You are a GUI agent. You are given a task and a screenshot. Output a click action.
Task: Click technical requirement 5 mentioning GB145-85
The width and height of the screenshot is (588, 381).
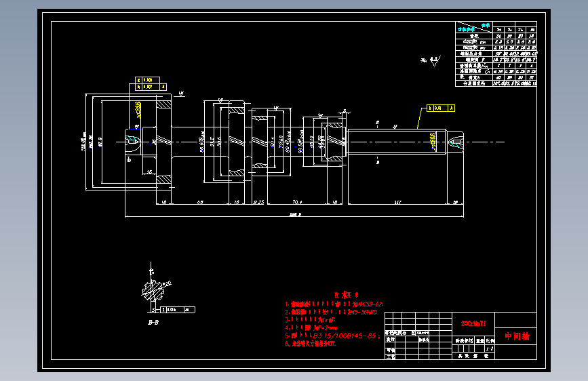332,336
